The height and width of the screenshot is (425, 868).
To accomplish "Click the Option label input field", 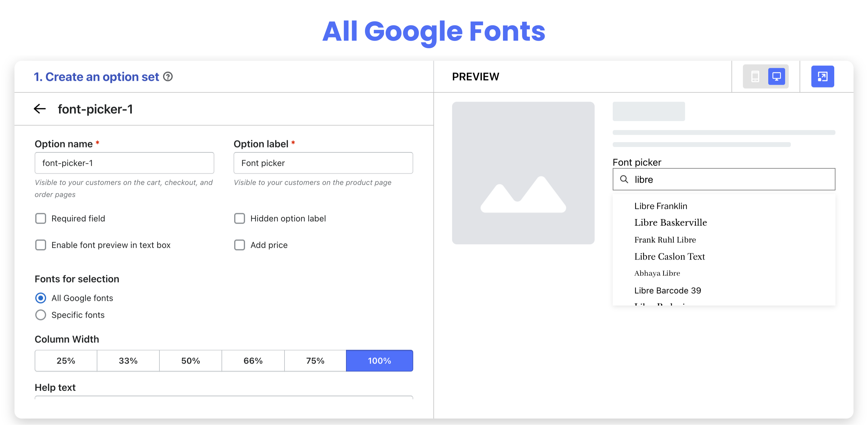I will [x=323, y=163].
